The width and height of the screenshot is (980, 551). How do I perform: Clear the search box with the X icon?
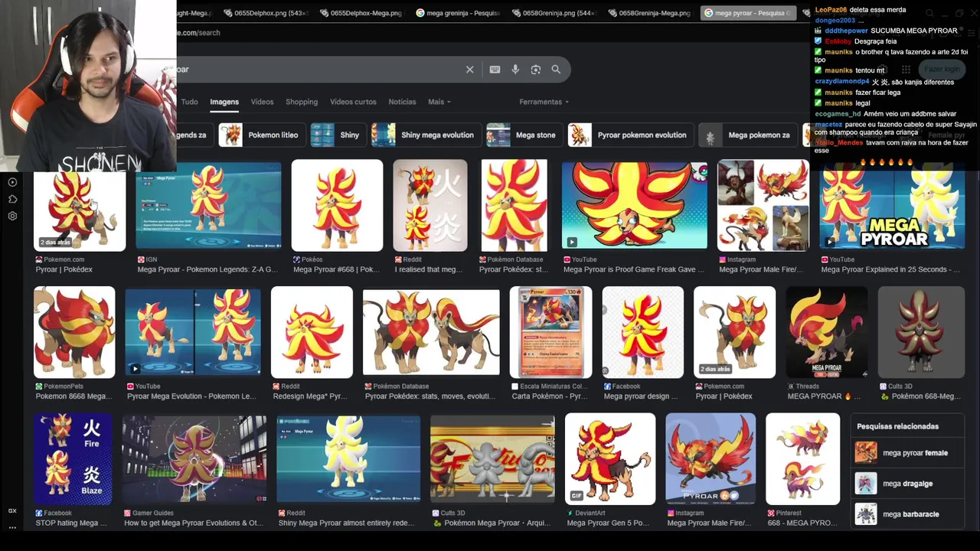[470, 70]
